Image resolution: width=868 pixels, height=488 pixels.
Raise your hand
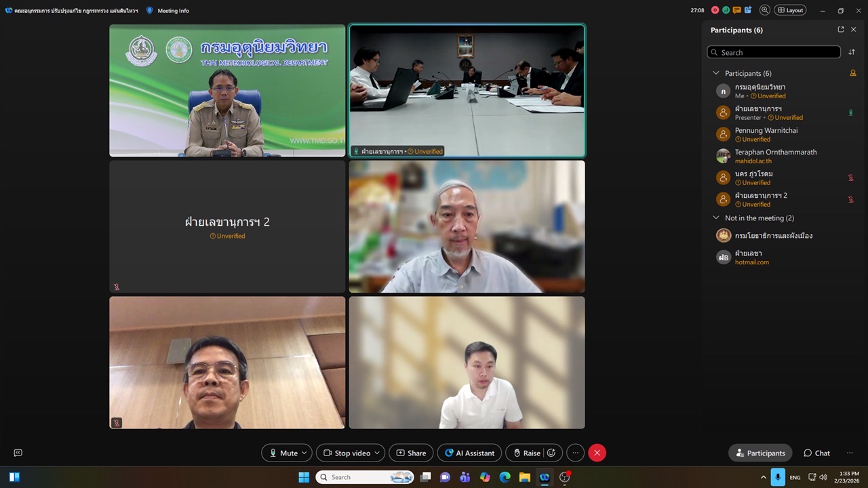tap(526, 453)
